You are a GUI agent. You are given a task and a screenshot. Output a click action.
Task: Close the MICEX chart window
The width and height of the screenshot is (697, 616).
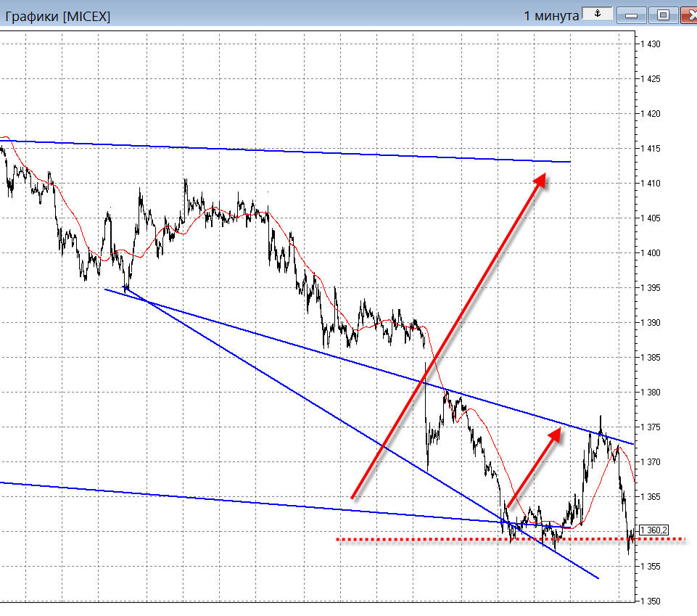pos(690,15)
